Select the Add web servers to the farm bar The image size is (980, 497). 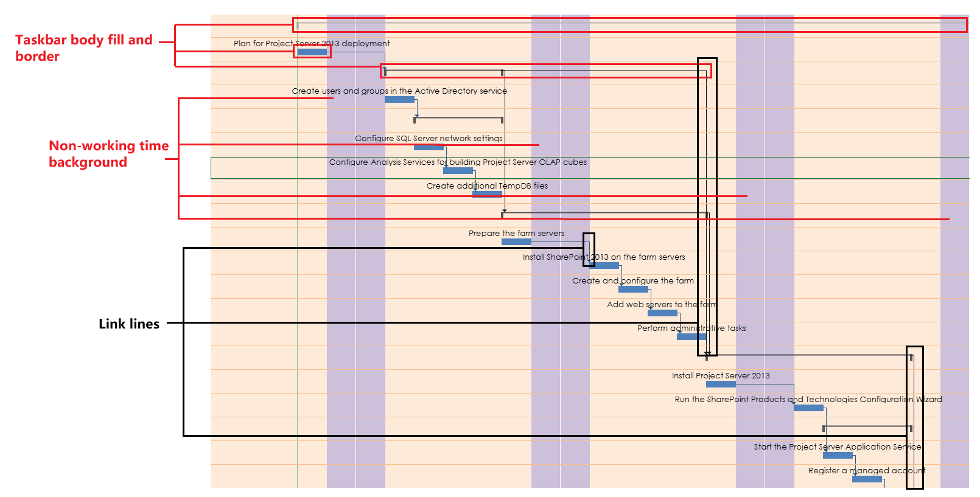pos(662,313)
